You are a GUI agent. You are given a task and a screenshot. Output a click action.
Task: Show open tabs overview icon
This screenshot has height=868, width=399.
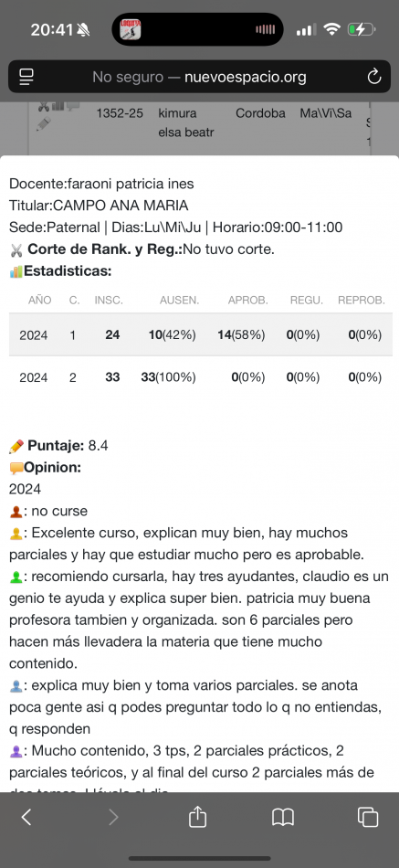tap(368, 817)
